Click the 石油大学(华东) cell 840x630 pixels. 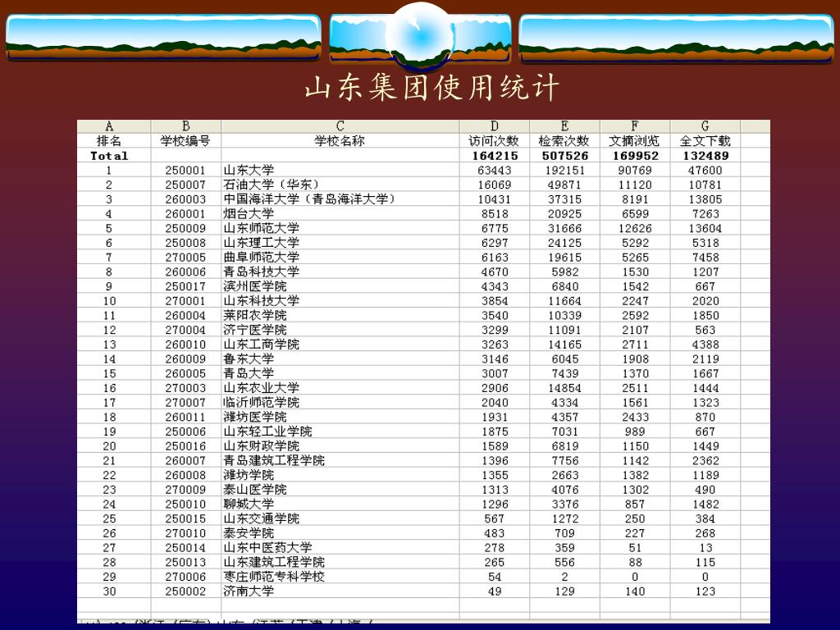pos(340,185)
